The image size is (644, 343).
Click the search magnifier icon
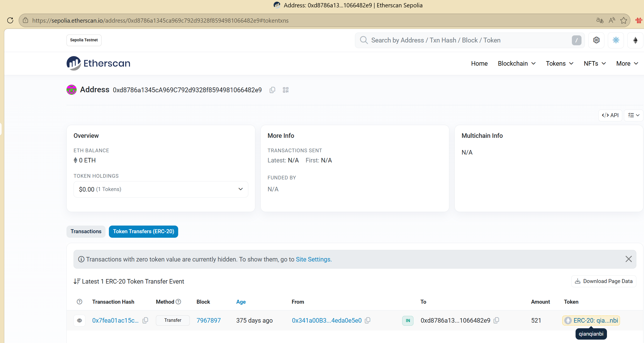point(364,40)
